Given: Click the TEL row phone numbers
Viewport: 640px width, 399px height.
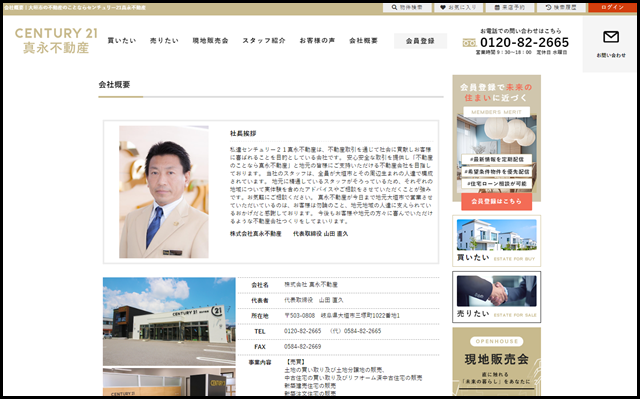Looking at the screenshot, I should pos(333,331).
